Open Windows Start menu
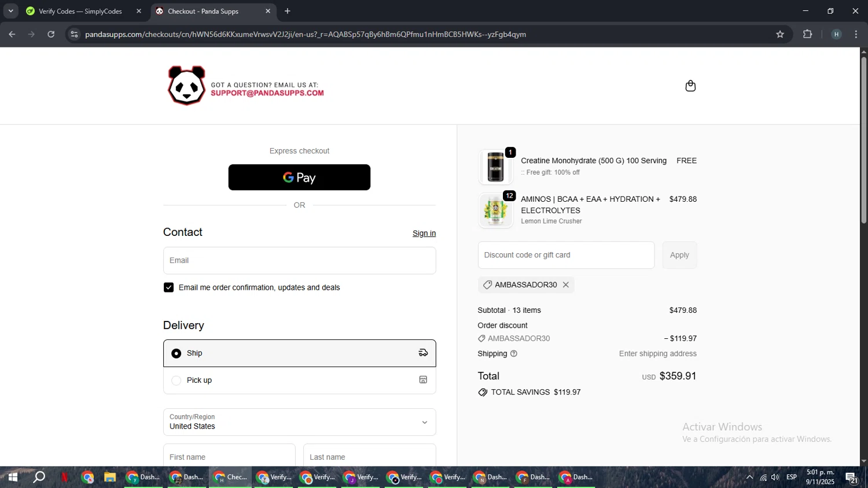 13,478
